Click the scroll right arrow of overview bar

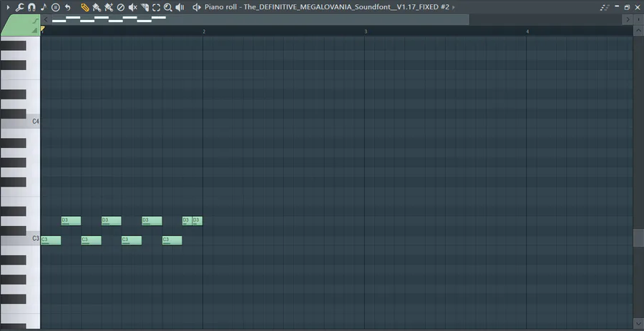(628, 19)
